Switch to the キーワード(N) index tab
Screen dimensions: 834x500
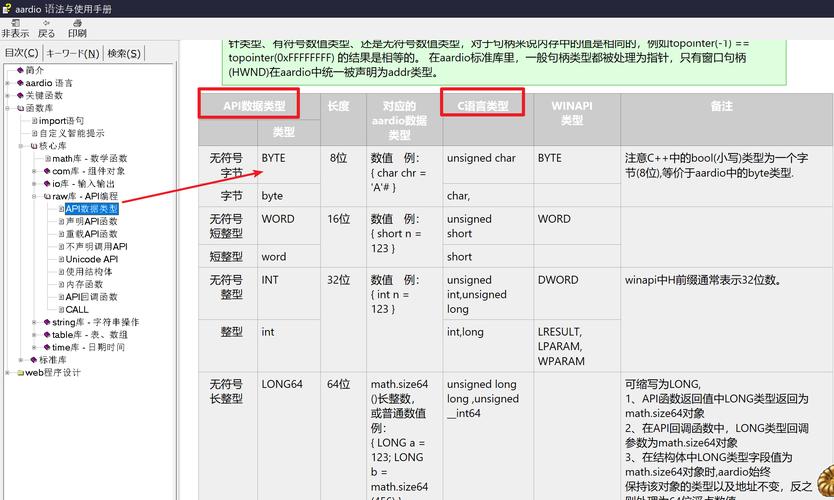[x=72, y=53]
